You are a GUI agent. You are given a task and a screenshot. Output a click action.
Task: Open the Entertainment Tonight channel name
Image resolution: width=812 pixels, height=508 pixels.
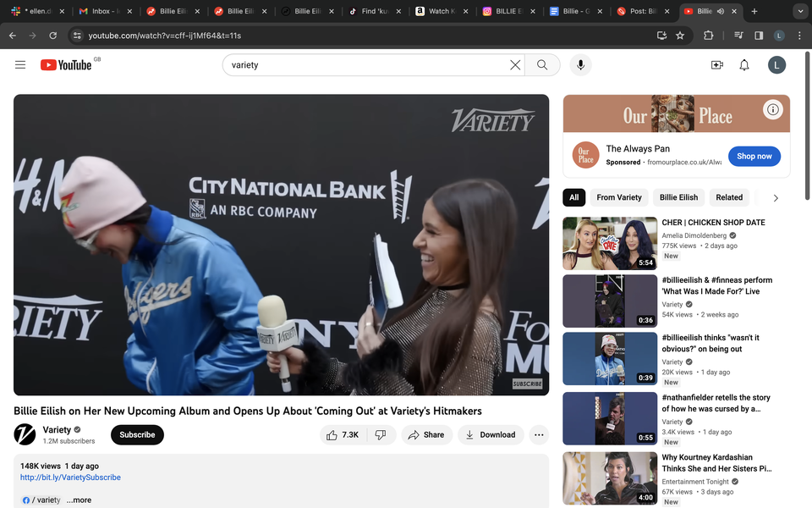click(695, 482)
